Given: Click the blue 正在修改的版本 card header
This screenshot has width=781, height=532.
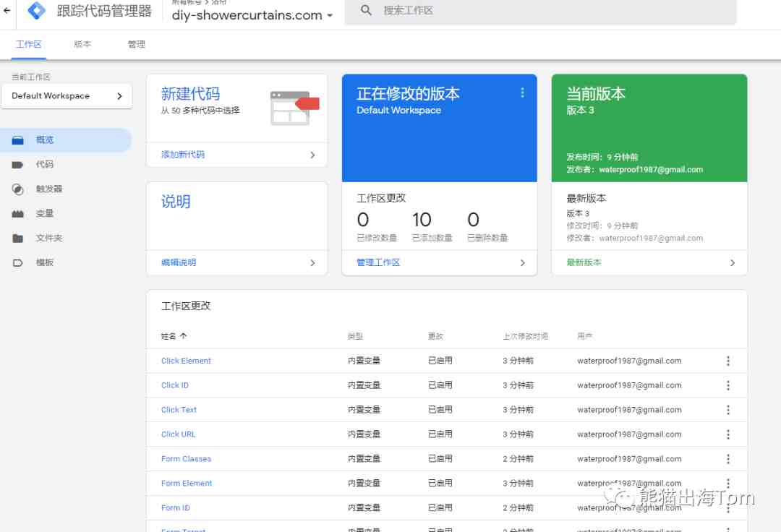Looking at the screenshot, I should [x=440, y=128].
